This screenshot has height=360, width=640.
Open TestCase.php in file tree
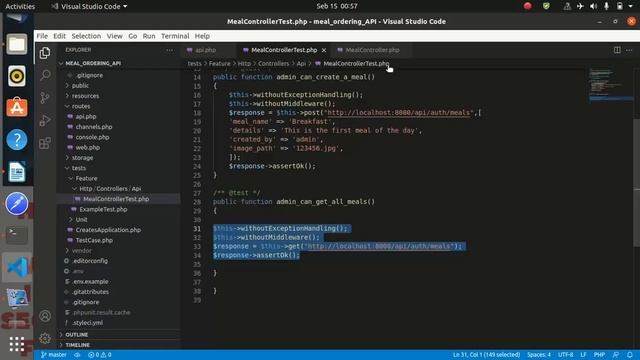[94, 240]
